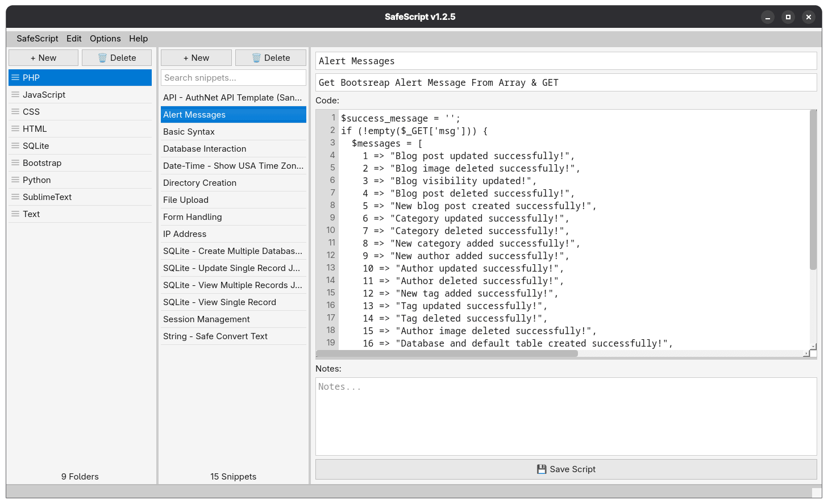Screen dimensions: 828x504
Task: Open the SafeScript menu
Action: click(37, 38)
